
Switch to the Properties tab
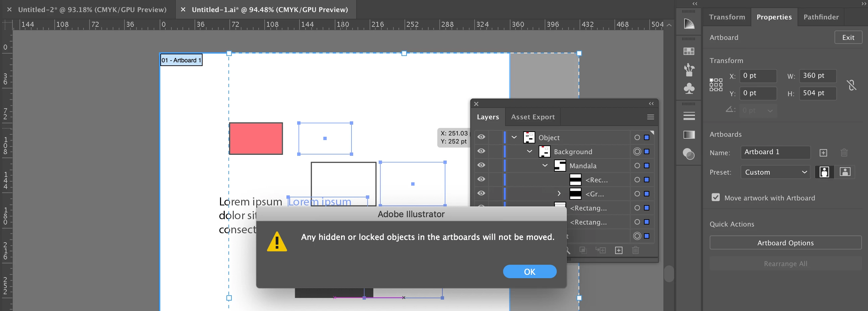tap(774, 17)
